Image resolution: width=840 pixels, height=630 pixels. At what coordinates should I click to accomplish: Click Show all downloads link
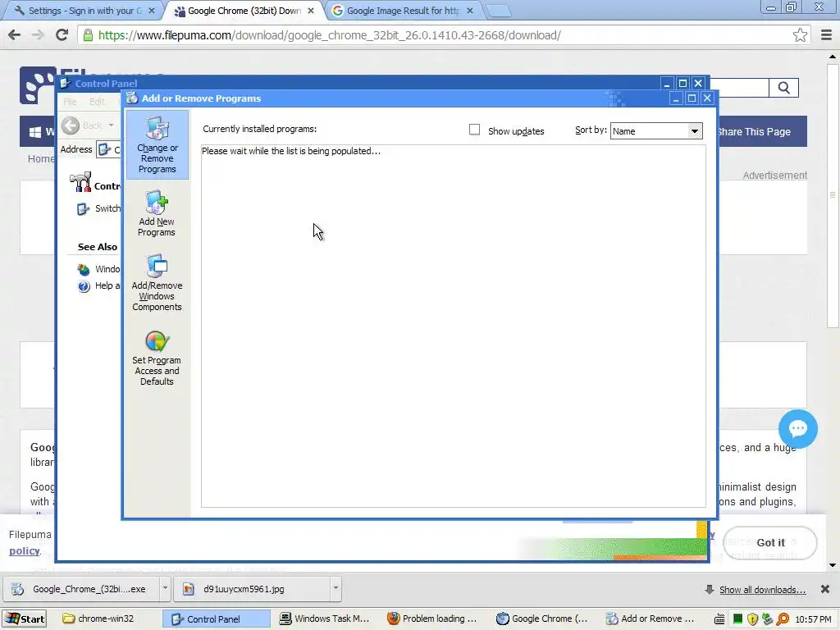pos(762,590)
